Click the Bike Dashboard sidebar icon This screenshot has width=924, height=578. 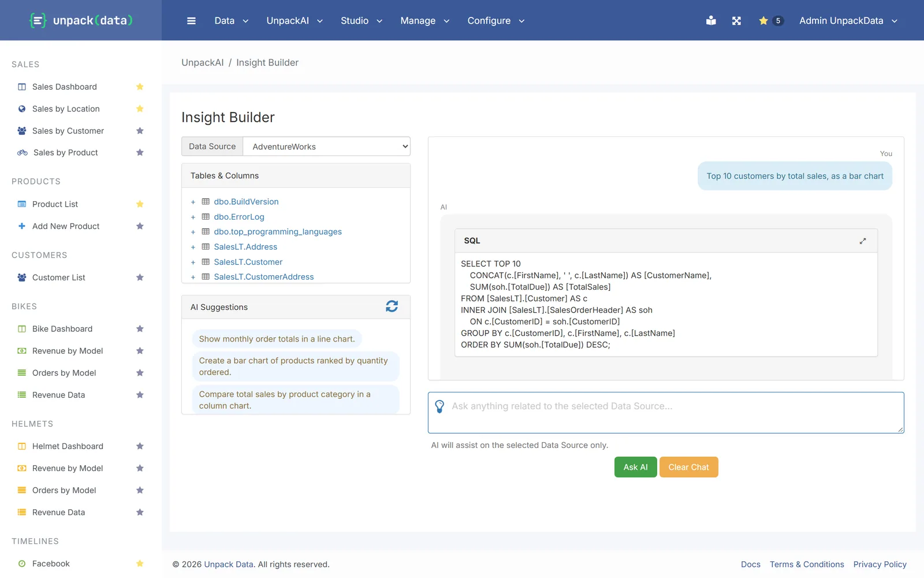pos(22,329)
